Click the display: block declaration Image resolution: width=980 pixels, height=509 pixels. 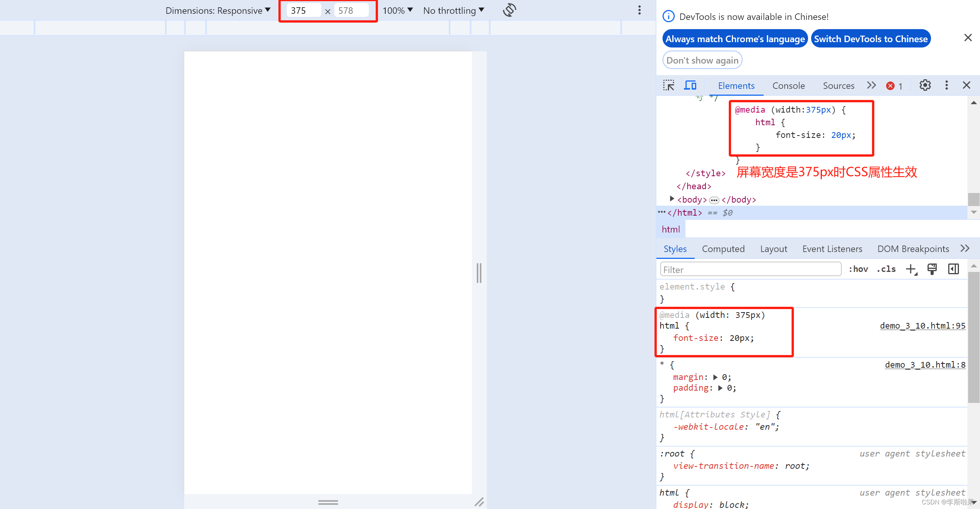[x=711, y=504]
